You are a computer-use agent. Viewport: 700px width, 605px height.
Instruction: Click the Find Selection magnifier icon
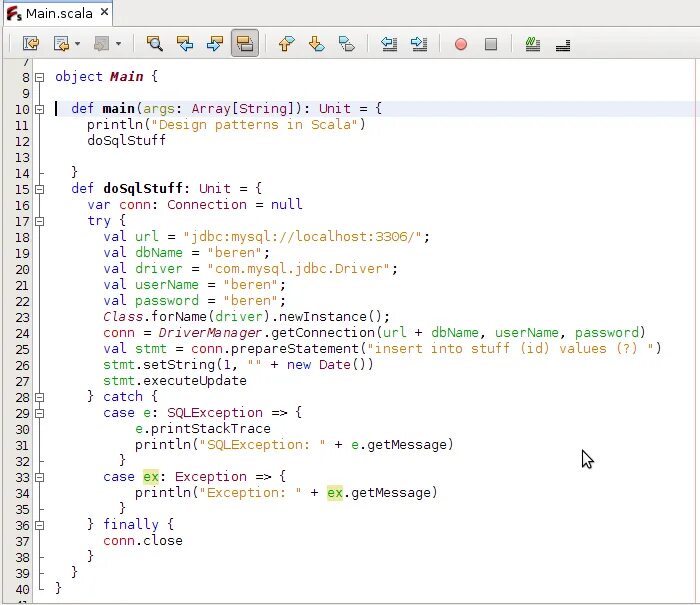point(154,44)
